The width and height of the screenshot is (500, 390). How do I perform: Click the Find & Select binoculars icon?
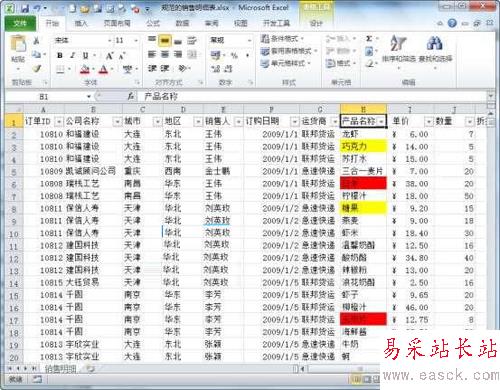pos(435,43)
